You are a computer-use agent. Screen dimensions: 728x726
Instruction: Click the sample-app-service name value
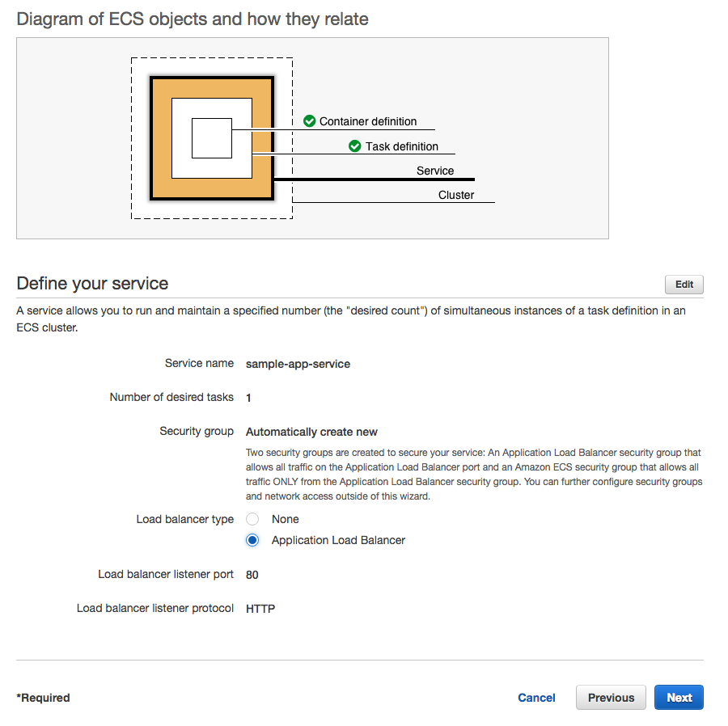click(298, 364)
